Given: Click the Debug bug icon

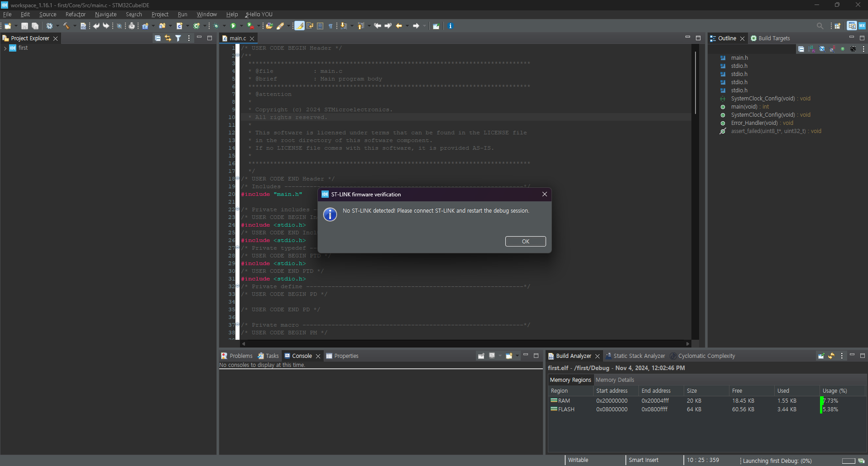Looking at the screenshot, I should coord(216,26).
